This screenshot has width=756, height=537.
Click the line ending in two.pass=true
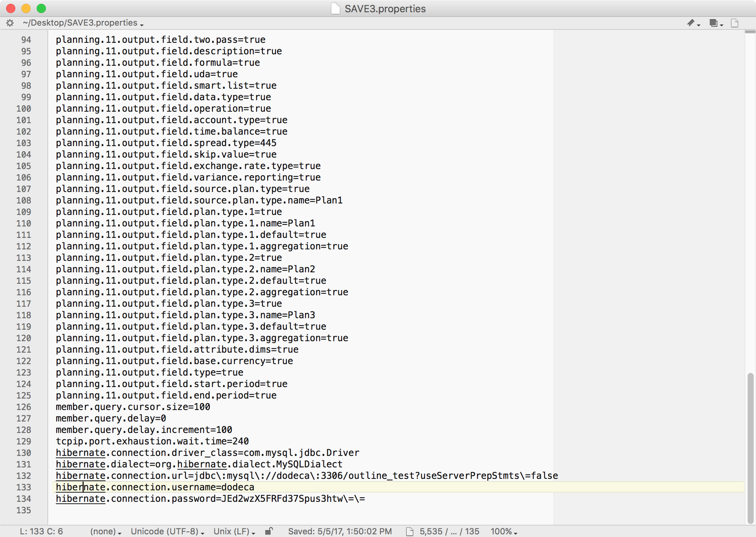point(161,40)
